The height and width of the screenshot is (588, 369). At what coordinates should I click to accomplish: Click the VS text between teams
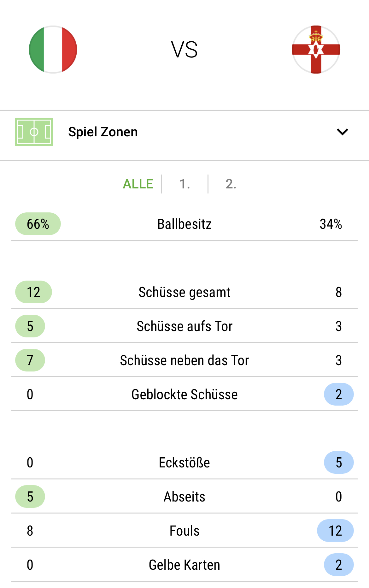tap(184, 50)
